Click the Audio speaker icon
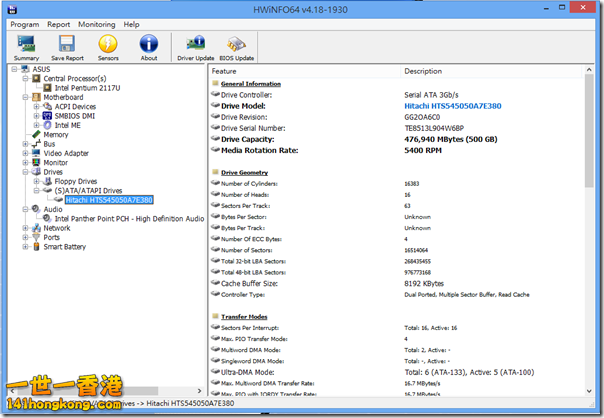Viewport: 604px width, 418px height. pos(36,209)
